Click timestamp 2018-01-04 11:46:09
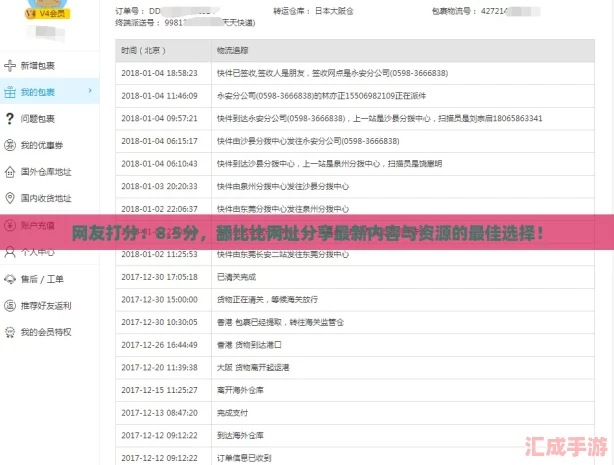614x465 pixels. click(159, 96)
